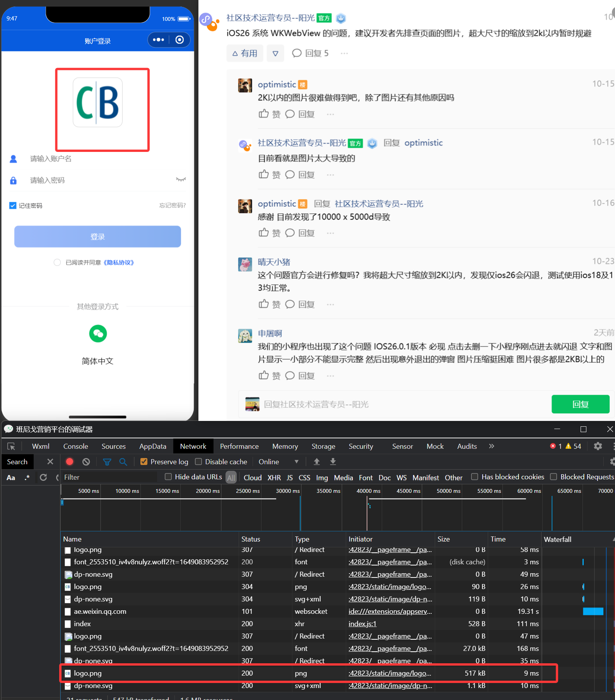Toggle the network filter funnel icon
Viewport: 615px width, 700px height.
(107, 462)
